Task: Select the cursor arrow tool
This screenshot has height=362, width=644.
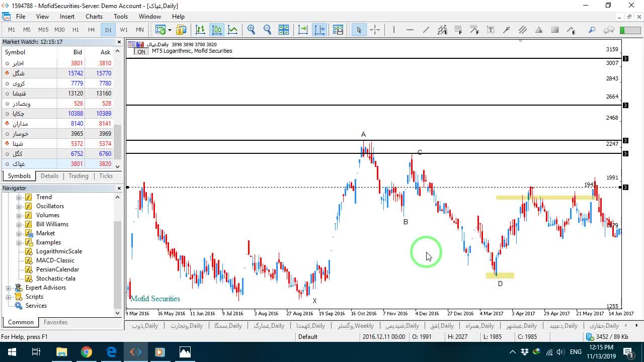Action: coord(359,30)
